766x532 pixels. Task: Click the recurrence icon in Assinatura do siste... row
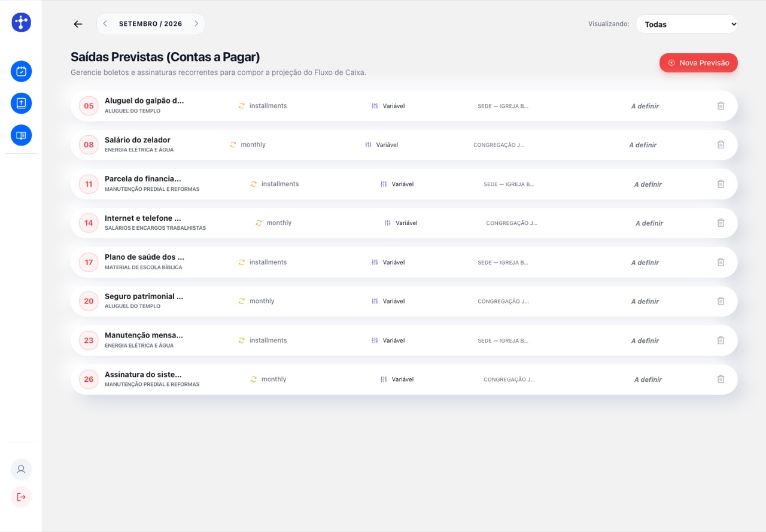point(253,379)
